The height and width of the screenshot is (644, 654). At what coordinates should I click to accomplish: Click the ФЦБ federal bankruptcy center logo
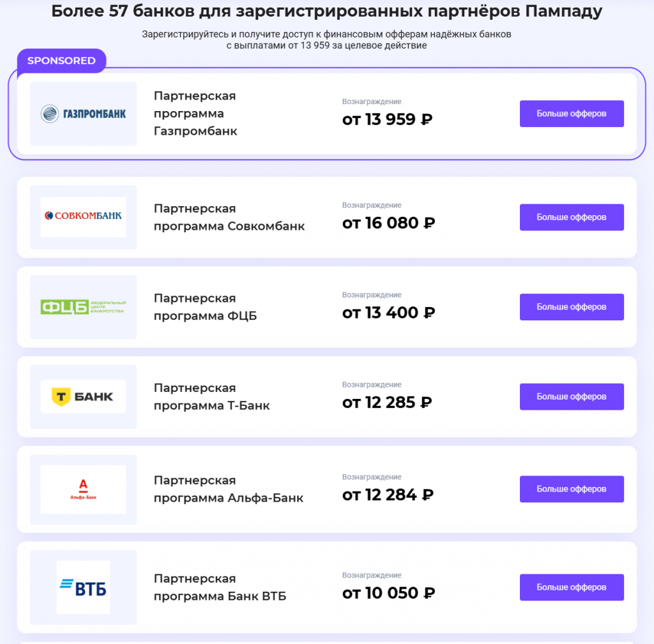pos(83,306)
